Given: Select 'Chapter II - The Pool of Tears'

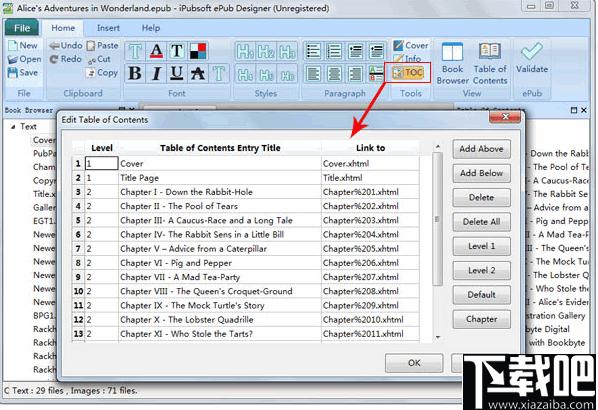Looking at the screenshot, I should click(220, 206).
